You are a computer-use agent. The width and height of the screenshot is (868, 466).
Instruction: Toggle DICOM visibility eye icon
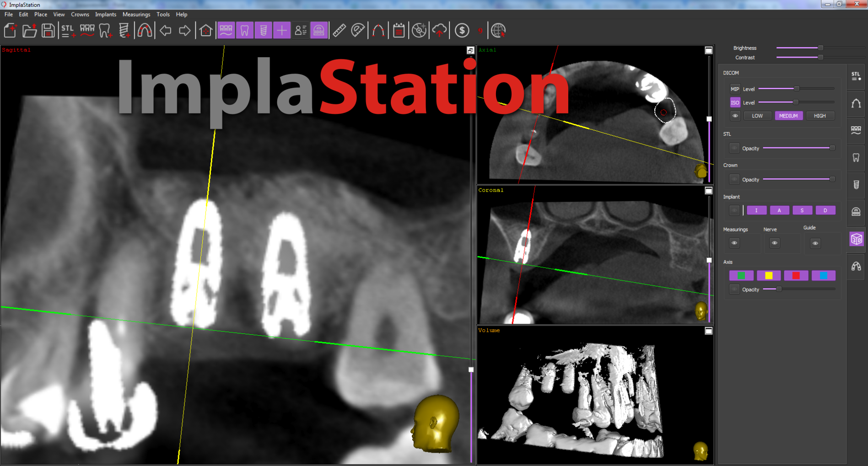pos(735,116)
